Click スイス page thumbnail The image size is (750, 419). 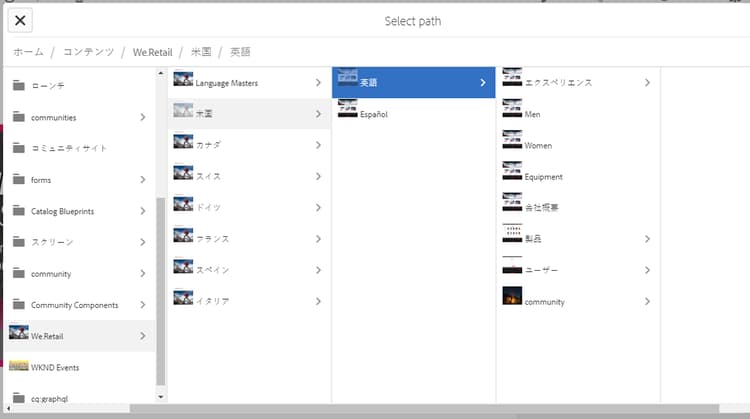click(183, 172)
